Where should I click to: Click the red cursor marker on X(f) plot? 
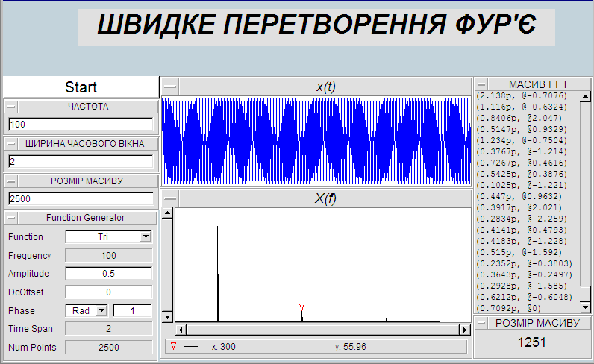[302, 307]
